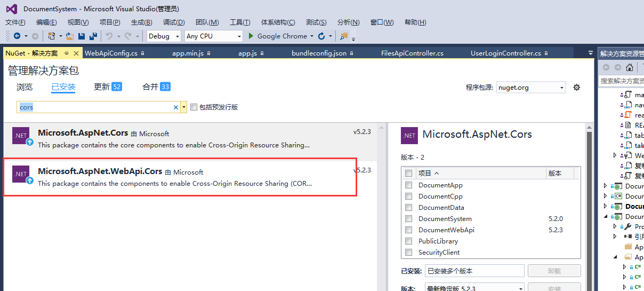Click Solution Explorer Home icon

[x=630, y=67]
